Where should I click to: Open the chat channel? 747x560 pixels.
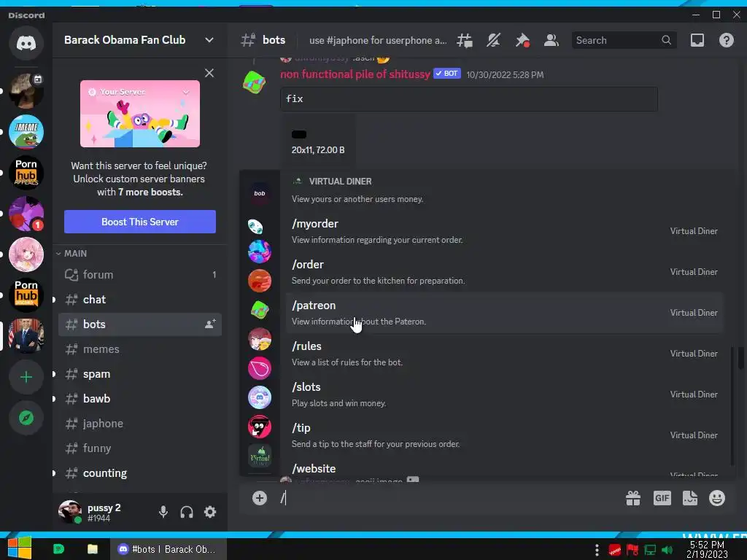(x=140, y=300)
